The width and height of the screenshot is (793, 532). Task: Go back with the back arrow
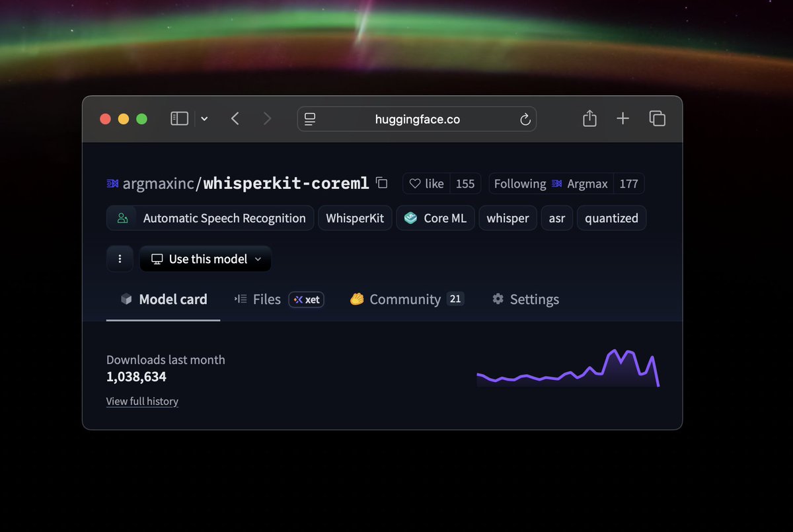[x=235, y=119]
